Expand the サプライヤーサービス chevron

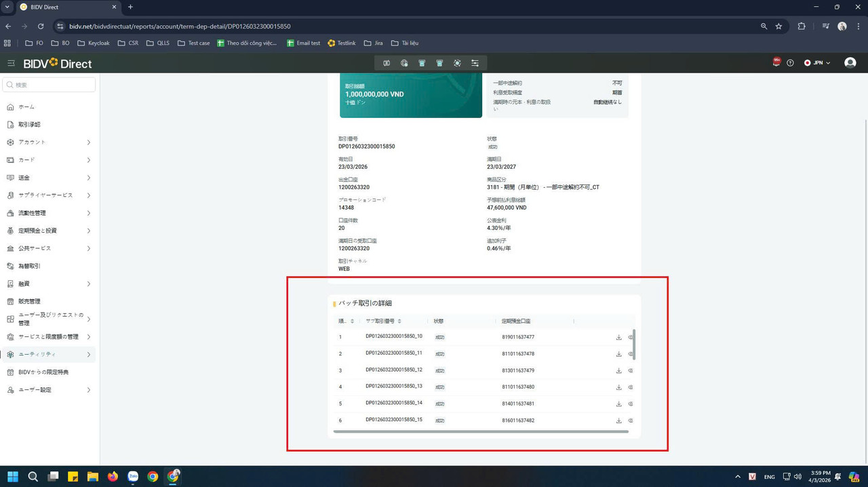click(89, 195)
